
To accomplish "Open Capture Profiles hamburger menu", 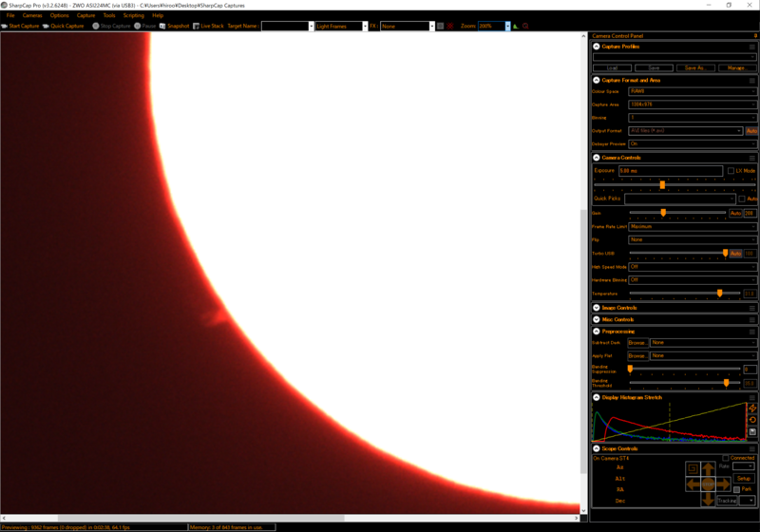I will [752, 47].
